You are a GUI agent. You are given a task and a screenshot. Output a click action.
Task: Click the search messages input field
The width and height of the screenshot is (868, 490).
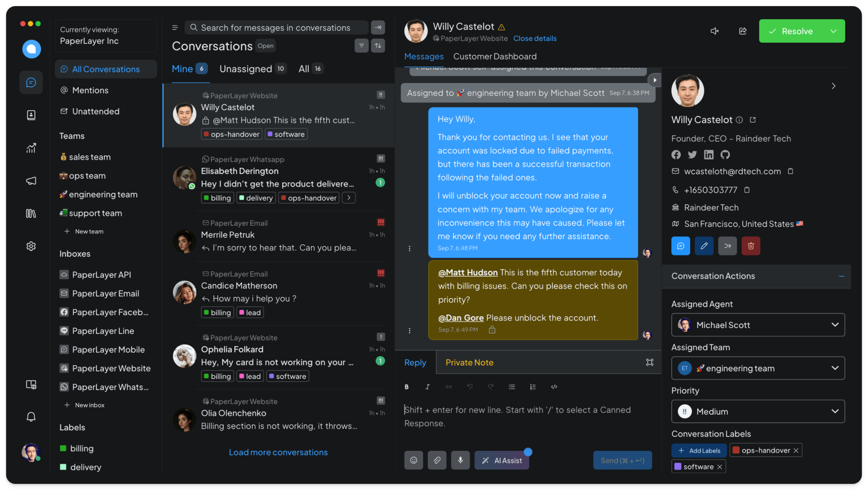tap(277, 28)
